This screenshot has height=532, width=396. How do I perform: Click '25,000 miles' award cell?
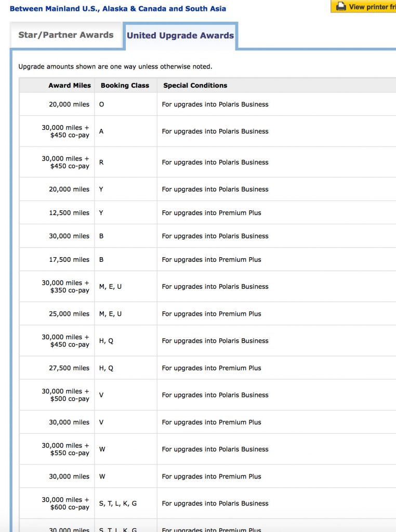click(x=69, y=314)
